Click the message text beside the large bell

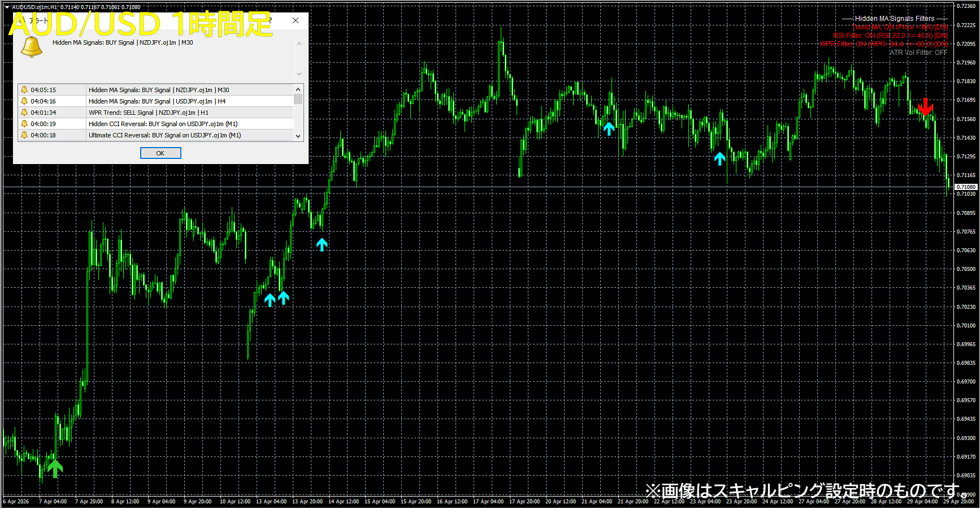click(x=123, y=42)
